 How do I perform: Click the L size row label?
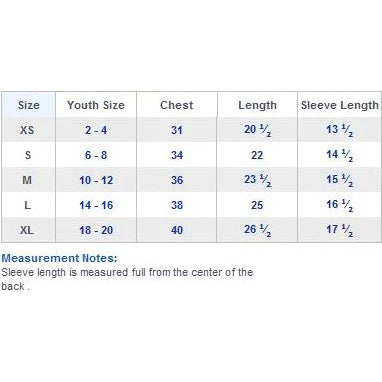point(28,205)
